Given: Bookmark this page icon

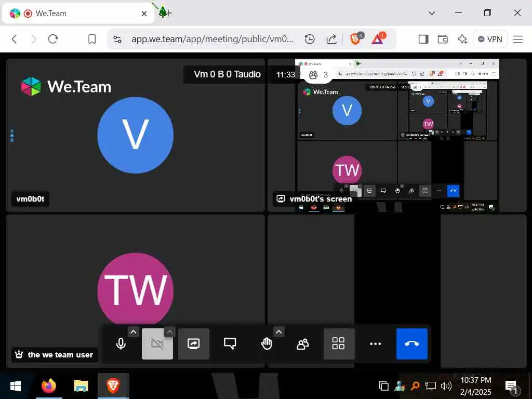Looking at the screenshot, I should click(91, 39).
